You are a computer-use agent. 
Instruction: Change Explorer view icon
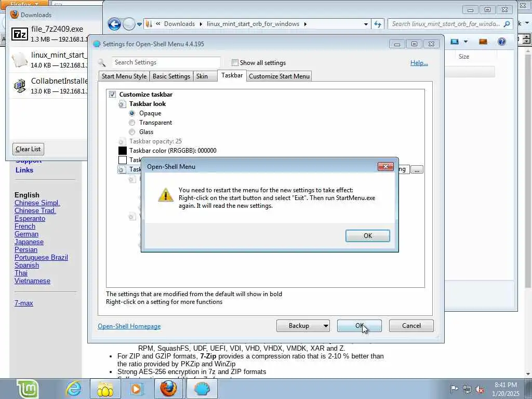pyautogui.click(x=455, y=42)
